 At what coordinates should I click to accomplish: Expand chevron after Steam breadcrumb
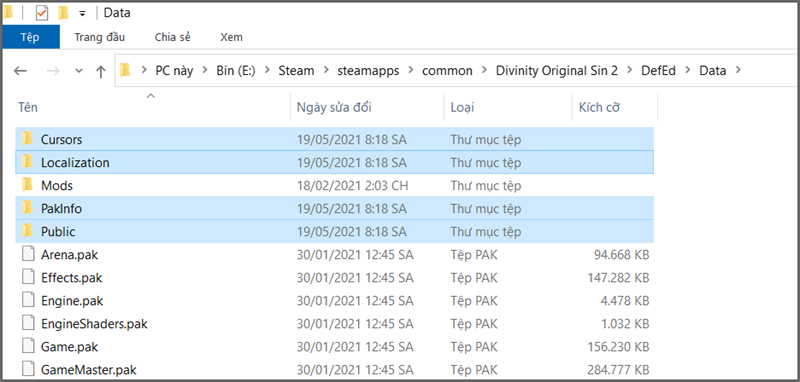point(326,70)
